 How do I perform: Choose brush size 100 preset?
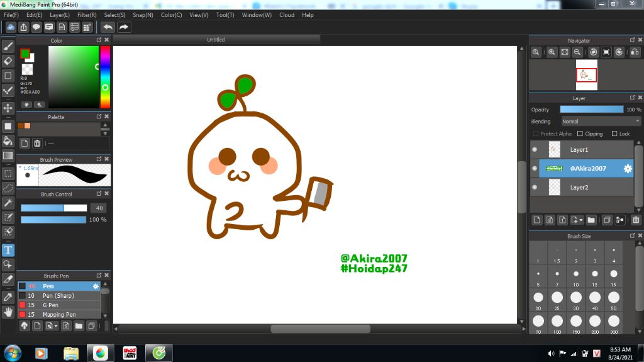tap(557, 324)
